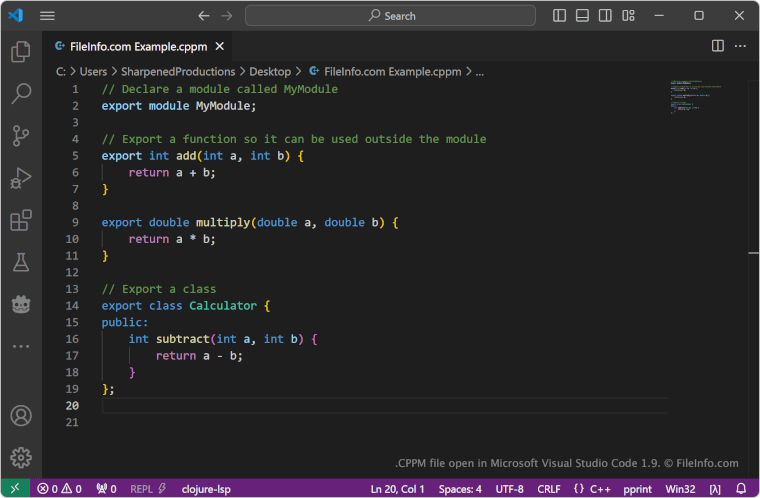Screen dimensions: 760x498
Task: Open the Extensions view
Action: tap(21, 221)
